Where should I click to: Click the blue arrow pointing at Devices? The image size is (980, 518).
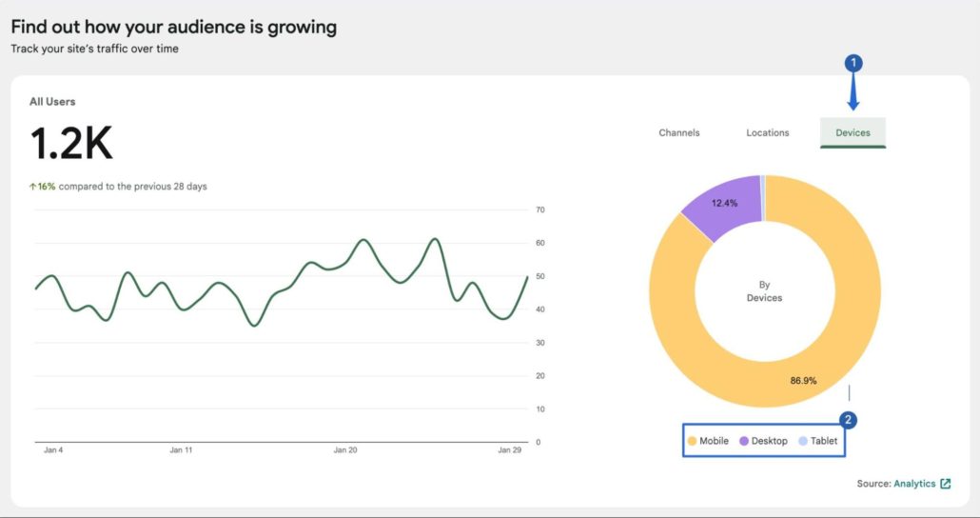coord(853,93)
